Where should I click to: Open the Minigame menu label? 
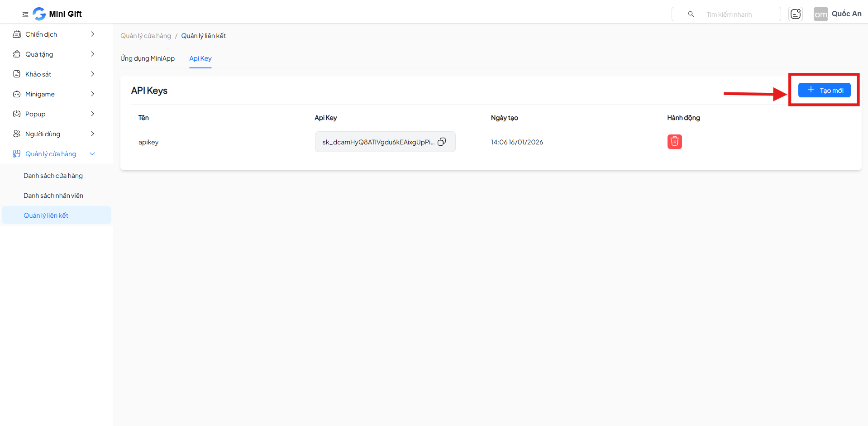tap(40, 94)
